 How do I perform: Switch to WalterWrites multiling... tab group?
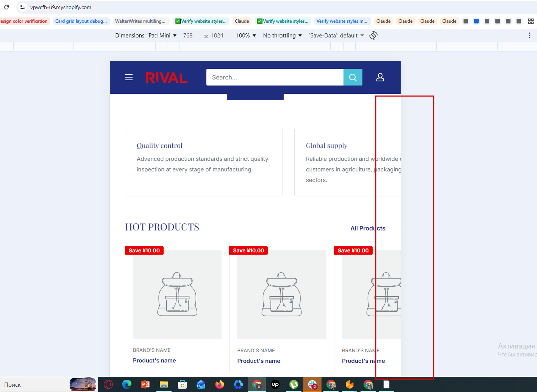[140, 21]
